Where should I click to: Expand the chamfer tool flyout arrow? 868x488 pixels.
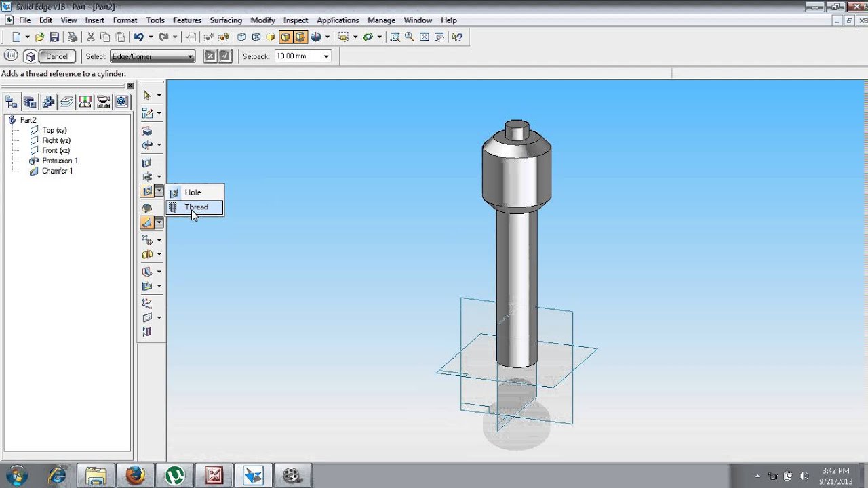(x=159, y=222)
